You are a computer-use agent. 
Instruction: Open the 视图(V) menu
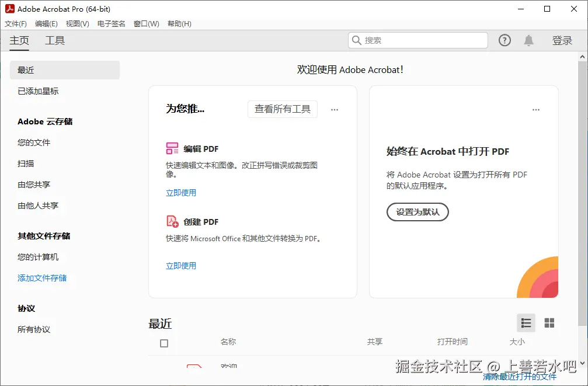pyautogui.click(x=77, y=23)
